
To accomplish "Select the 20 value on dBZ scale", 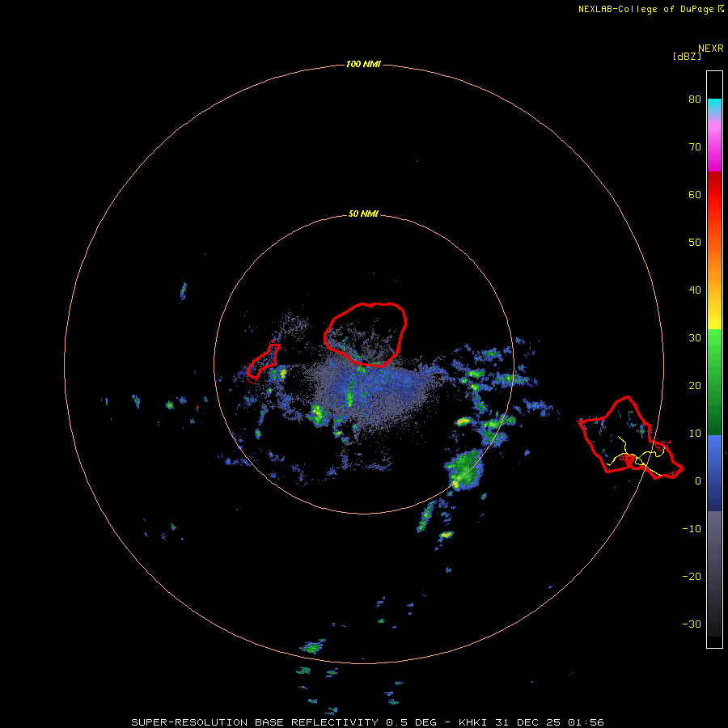I will [695, 385].
